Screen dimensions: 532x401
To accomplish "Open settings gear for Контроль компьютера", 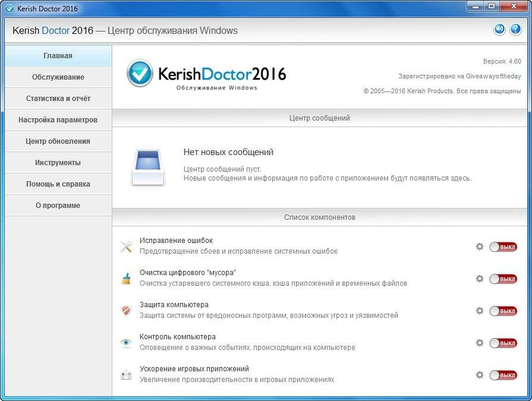I will pyautogui.click(x=480, y=343).
